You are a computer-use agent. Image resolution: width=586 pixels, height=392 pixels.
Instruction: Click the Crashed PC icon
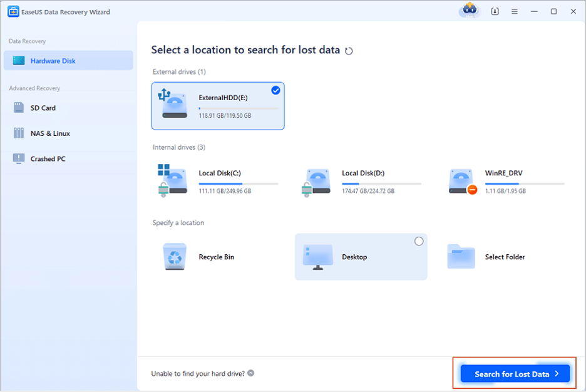tap(19, 158)
